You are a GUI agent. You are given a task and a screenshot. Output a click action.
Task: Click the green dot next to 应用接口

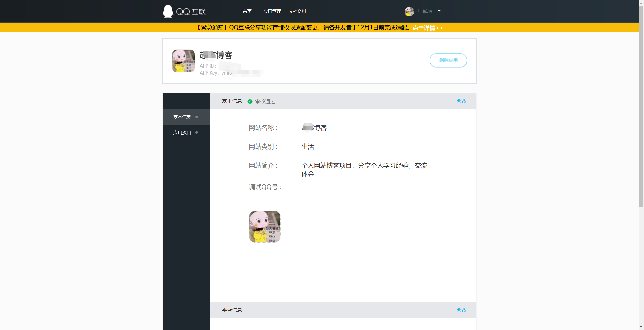197,132
